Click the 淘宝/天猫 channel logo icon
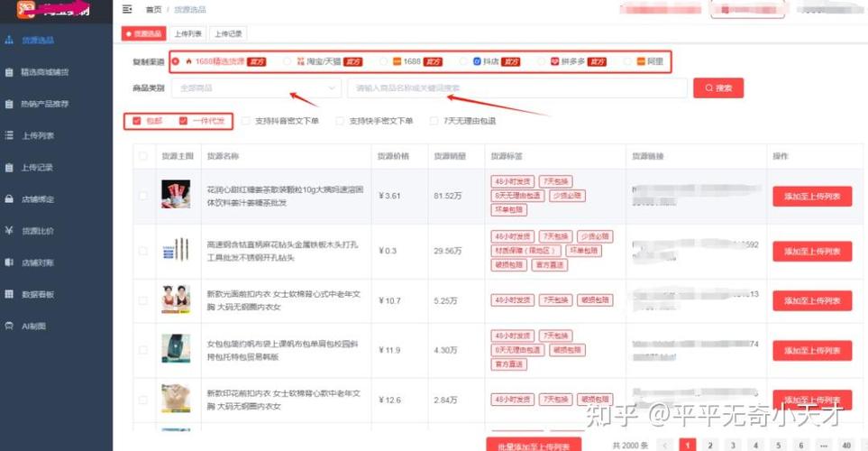Image resolution: width=868 pixels, height=451 pixels. 300,61
